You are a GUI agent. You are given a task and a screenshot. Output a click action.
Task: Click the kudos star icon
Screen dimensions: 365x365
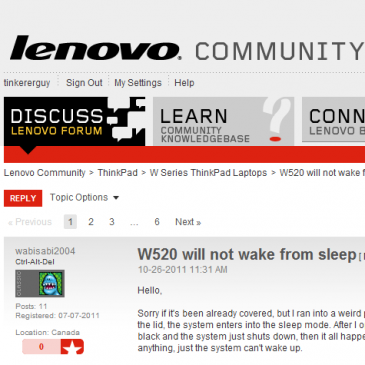(72, 347)
